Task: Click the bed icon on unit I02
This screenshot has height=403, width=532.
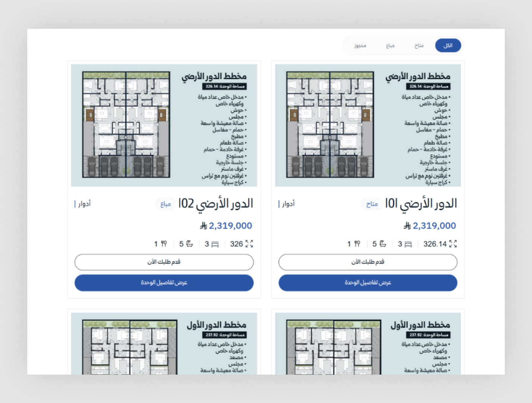Action: coord(214,244)
